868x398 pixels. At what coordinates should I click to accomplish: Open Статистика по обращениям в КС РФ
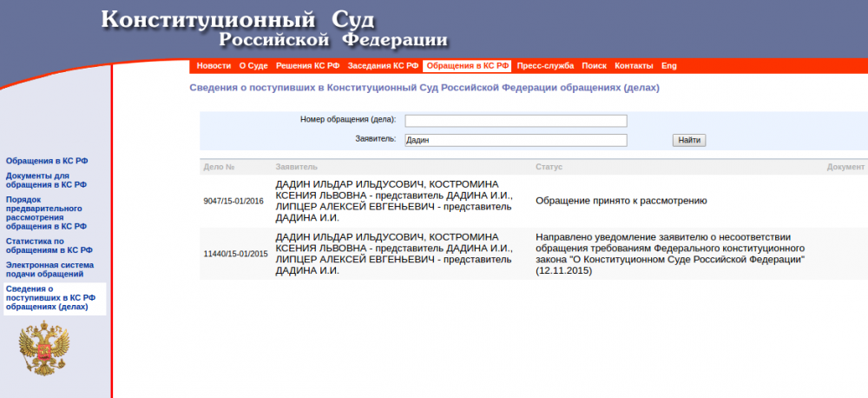(49, 246)
